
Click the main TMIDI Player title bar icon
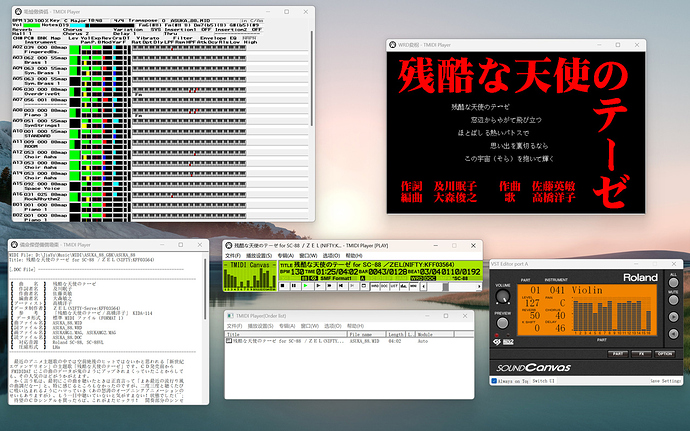228,245
